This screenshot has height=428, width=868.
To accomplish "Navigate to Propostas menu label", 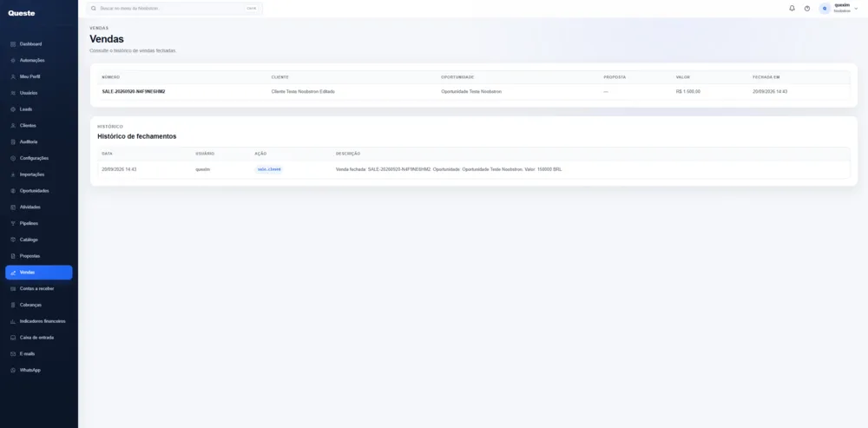I will (x=30, y=256).
